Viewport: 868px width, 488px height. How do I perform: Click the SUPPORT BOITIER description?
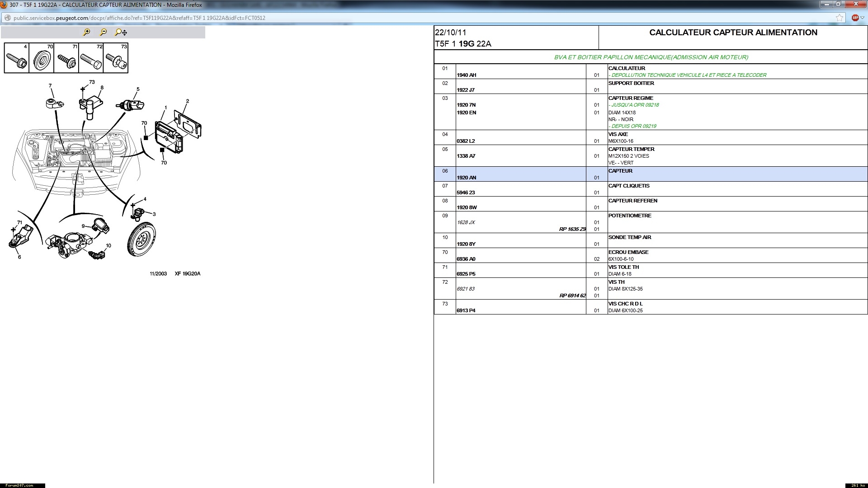(631, 83)
